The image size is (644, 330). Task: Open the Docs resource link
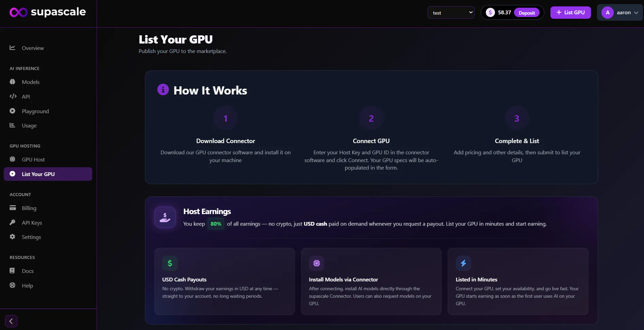48,271
